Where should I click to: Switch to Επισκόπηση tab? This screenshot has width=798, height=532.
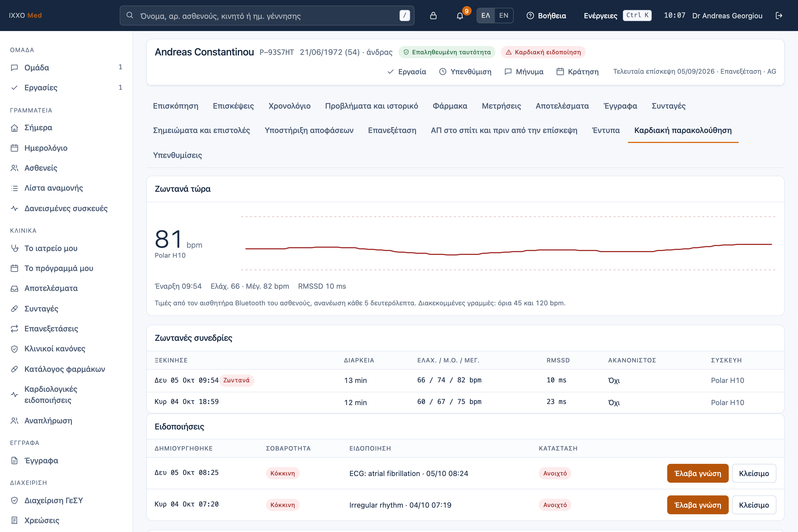(176, 106)
